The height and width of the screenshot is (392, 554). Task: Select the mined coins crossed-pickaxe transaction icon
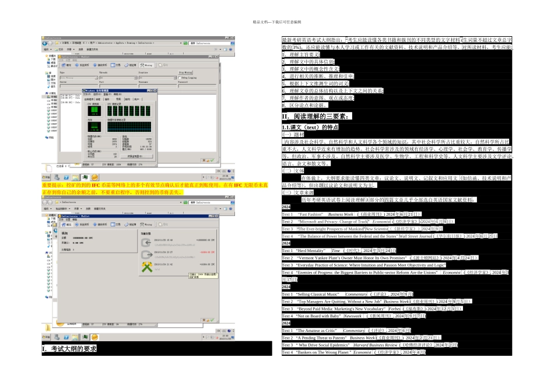[147, 267]
